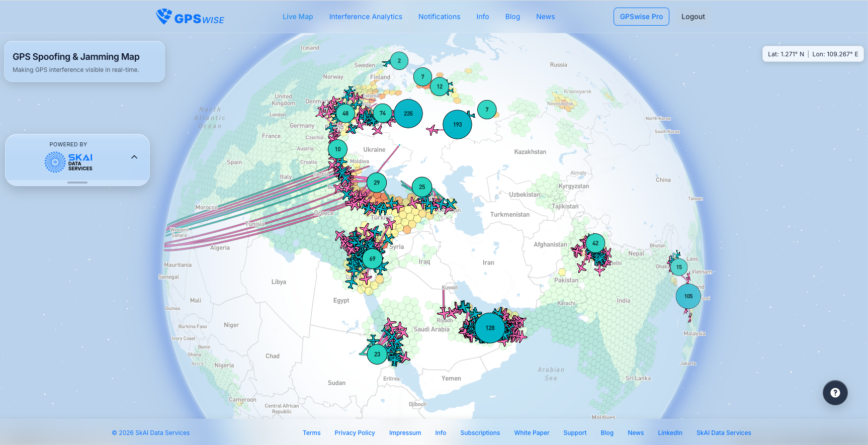Click the Saudi Arabia map label
The width and height of the screenshot is (868, 445).
click(431, 329)
